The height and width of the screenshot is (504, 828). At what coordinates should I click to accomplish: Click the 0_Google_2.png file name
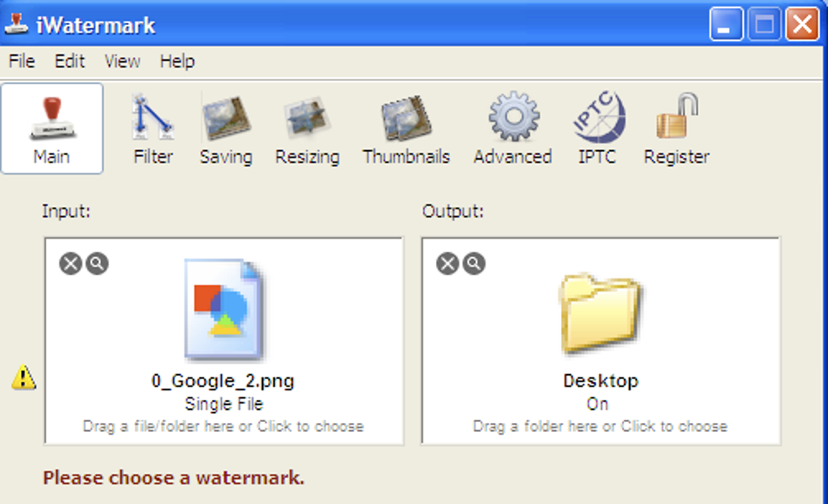pos(223,381)
